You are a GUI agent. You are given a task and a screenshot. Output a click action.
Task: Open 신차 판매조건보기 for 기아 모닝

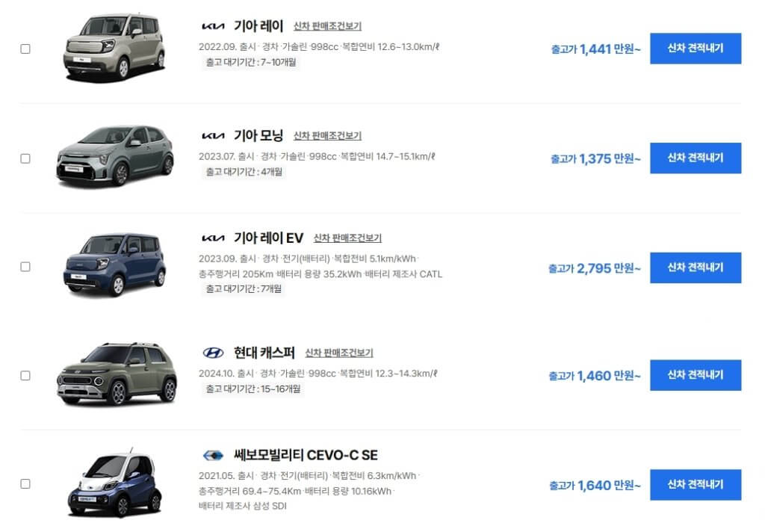pos(327,136)
